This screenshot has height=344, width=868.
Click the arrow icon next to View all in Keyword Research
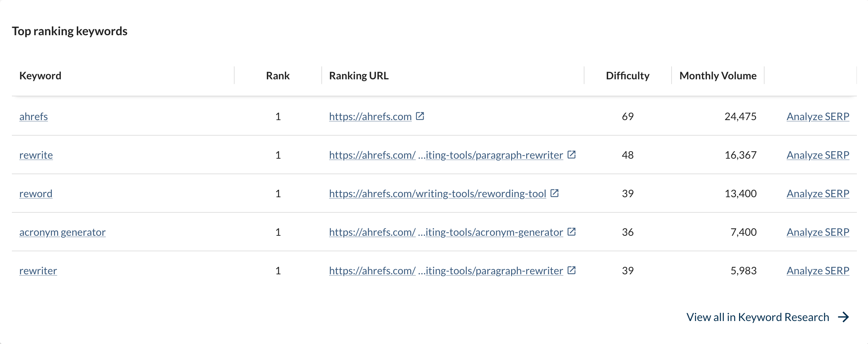844,317
